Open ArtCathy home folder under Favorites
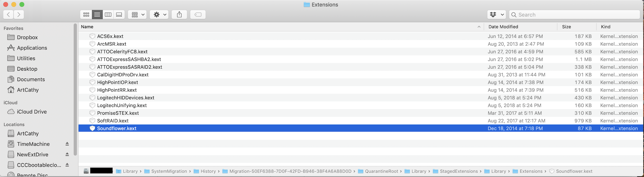The width and height of the screenshot is (644, 177). pos(28,90)
